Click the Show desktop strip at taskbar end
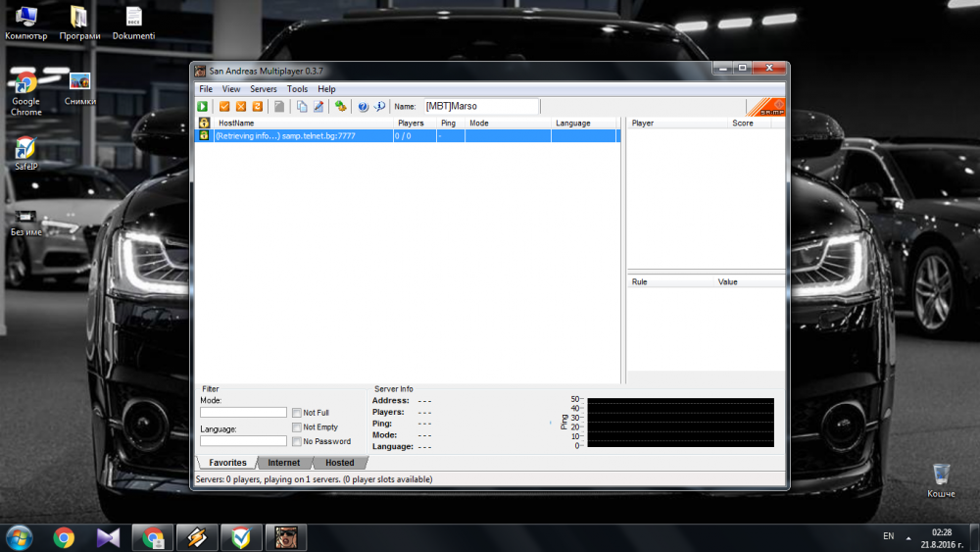980x552 pixels. pos(974,538)
